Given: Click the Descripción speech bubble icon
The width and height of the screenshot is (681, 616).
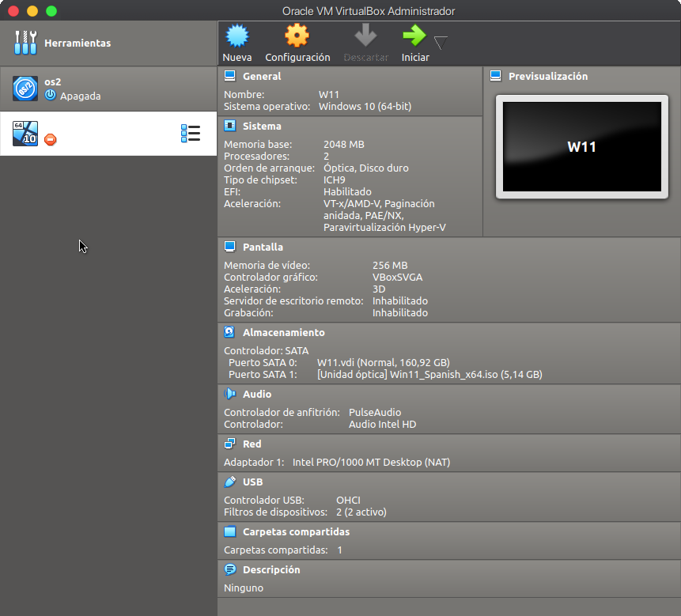Looking at the screenshot, I should 229,569.
